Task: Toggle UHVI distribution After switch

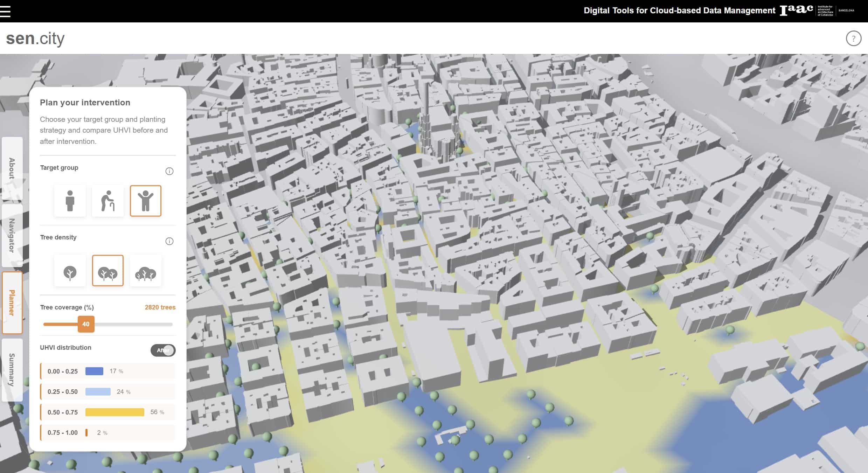Action: (x=163, y=350)
